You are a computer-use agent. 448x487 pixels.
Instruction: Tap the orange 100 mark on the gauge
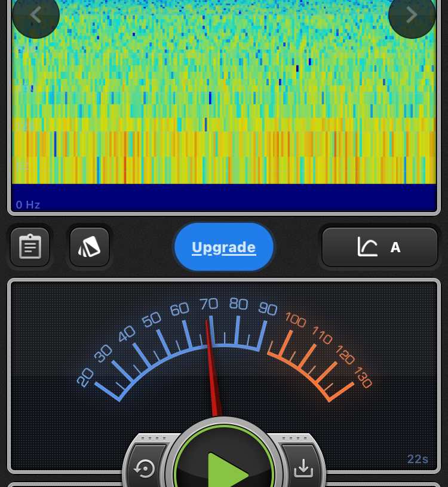pyautogui.click(x=295, y=319)
